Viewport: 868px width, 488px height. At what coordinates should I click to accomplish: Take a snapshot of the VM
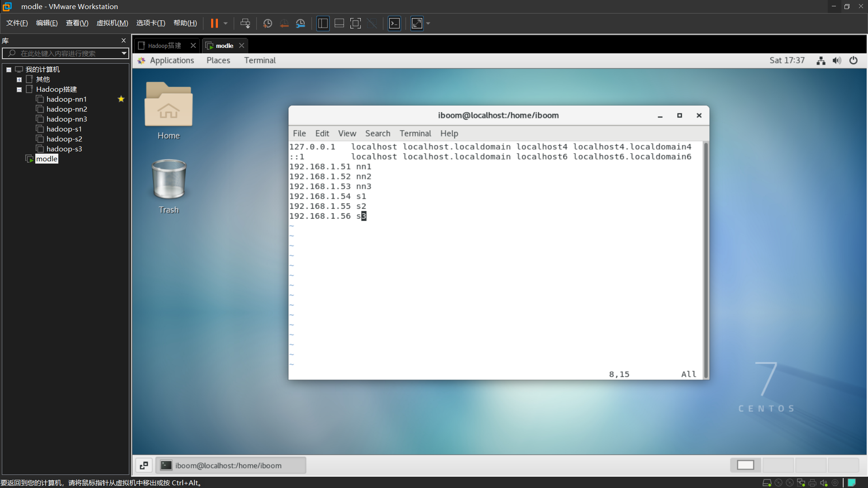(x=268, y=23)
